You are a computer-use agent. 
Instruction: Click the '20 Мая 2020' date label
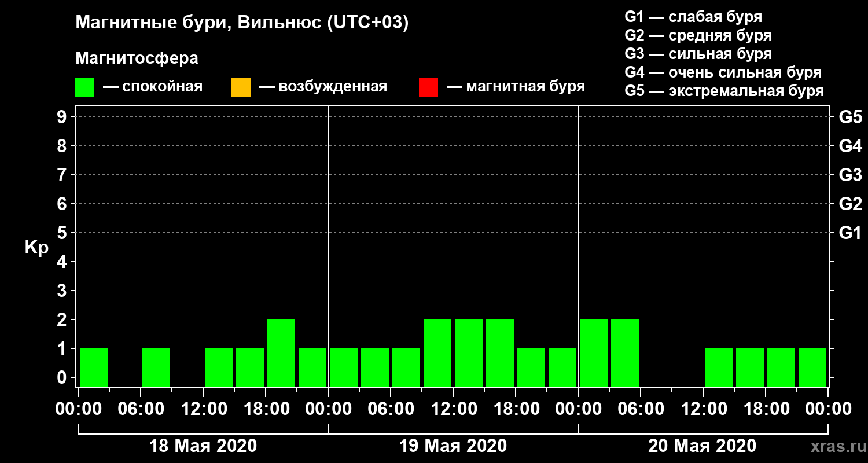(702, 446)
